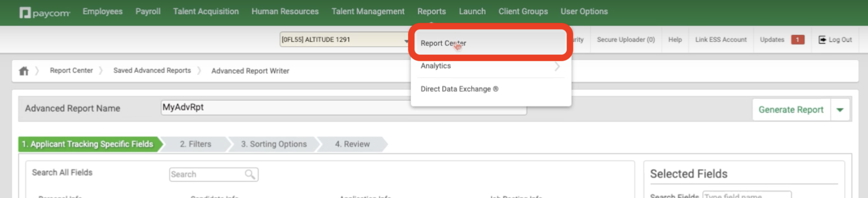Image resolution: width=868 pixels, height=198 pixels.
Task: Click the Generate Report button
Action: point(791,110)
